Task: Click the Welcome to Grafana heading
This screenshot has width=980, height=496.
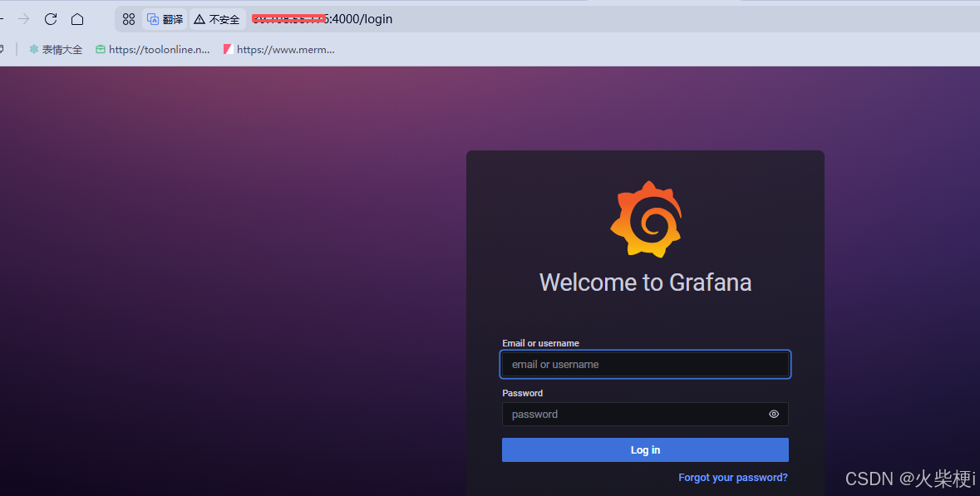Action: coord(645,282)
